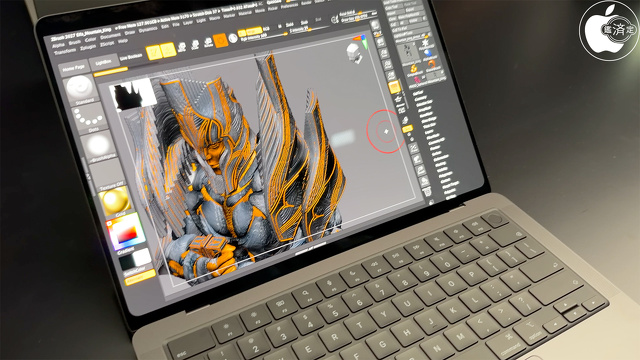Open the LightBox browser
The image size is (640, 360).
click(103, 62)
